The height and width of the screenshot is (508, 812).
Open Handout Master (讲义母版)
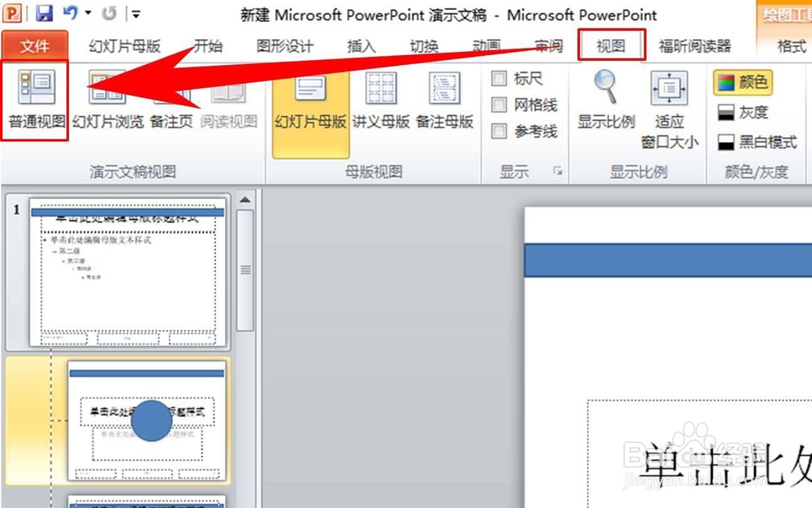click(381, 101)
